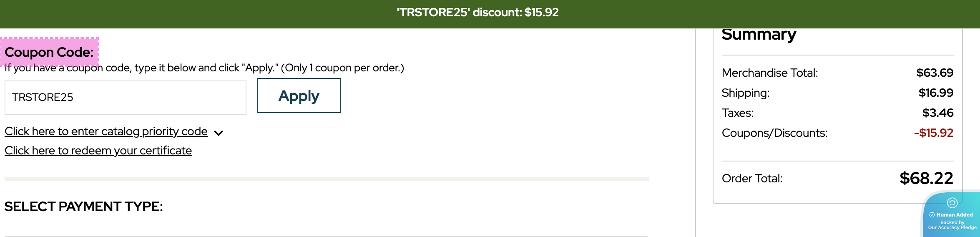Viewport: 980px width, 237px height.
Task: Click the red -$15.92 discount amount
Action: point(933,133)
